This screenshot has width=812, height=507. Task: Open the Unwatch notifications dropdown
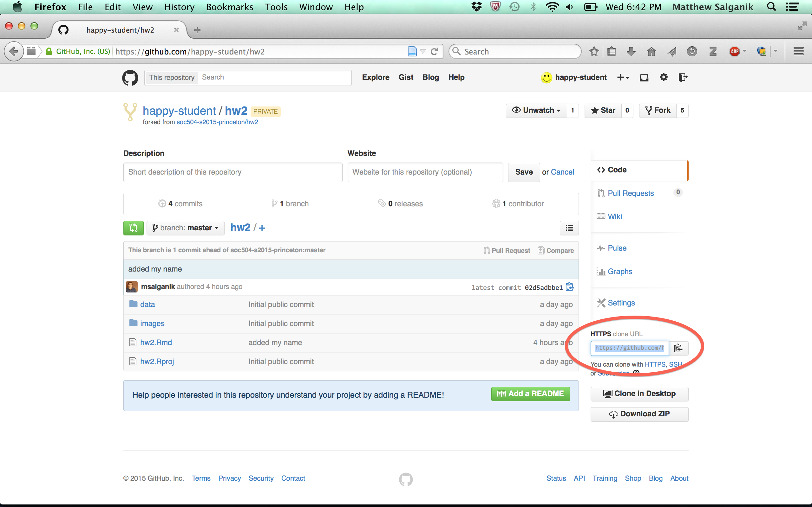tap(536, 110)
